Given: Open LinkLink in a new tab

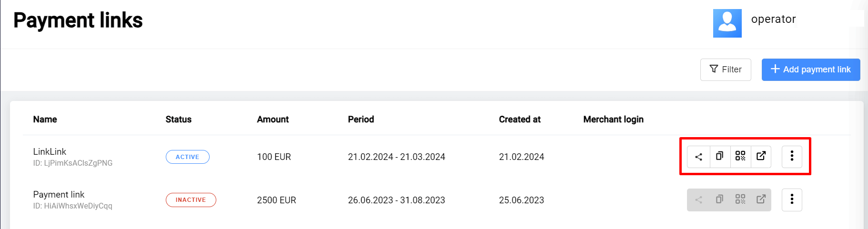Looking at the screenshot, I should click(761, 156).
